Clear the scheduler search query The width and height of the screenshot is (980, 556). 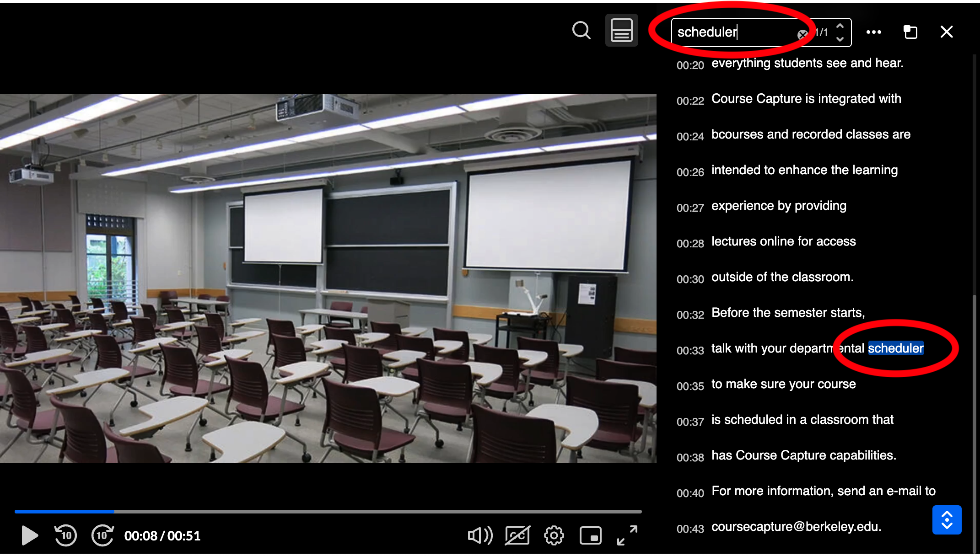click(803, 34)
